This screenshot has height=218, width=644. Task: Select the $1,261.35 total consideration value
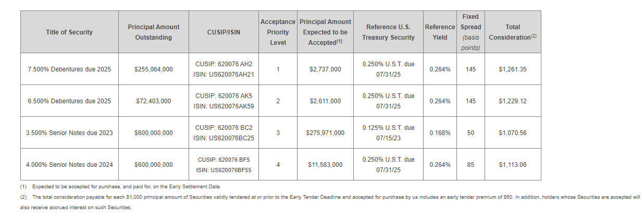pos(512,69)
